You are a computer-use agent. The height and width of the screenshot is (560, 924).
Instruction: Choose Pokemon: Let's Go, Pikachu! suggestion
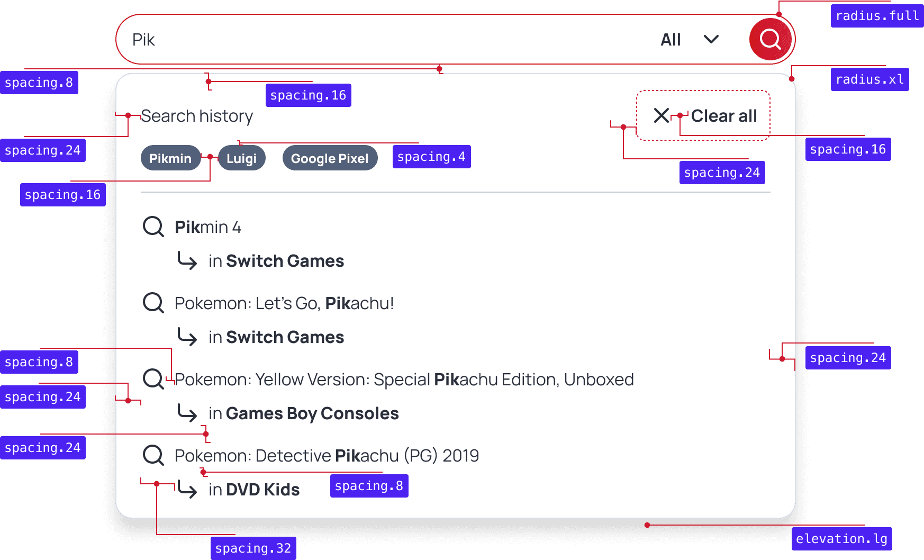(x=284, y=303)
